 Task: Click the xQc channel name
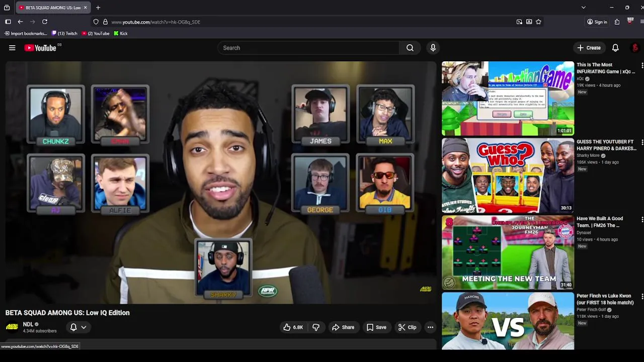point(580,79)
